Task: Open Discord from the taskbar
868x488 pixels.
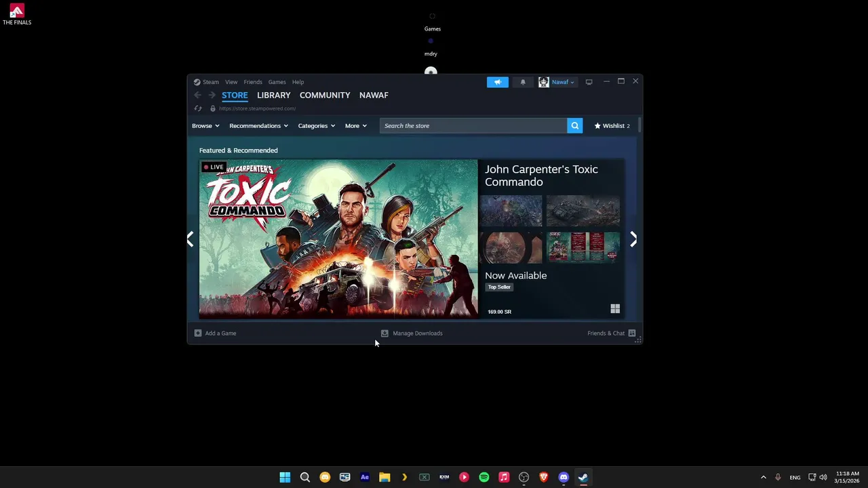Action: point(564,477)
